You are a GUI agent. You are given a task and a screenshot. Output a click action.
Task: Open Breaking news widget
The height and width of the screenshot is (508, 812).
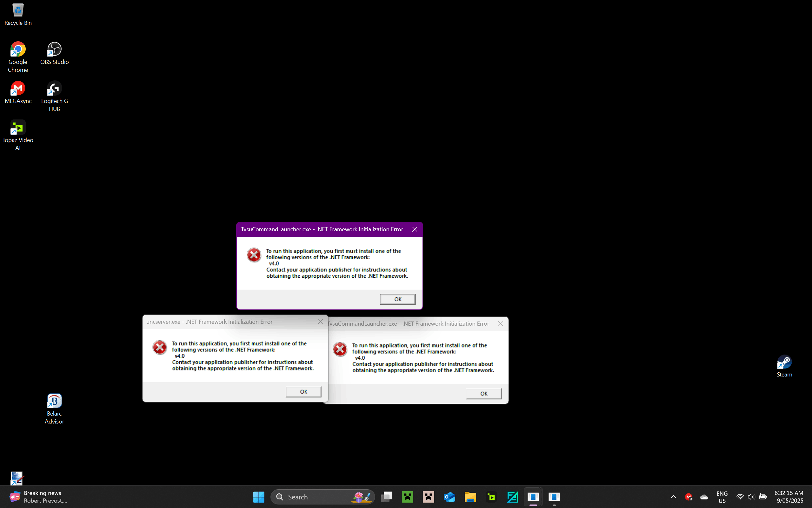point(37,497)
